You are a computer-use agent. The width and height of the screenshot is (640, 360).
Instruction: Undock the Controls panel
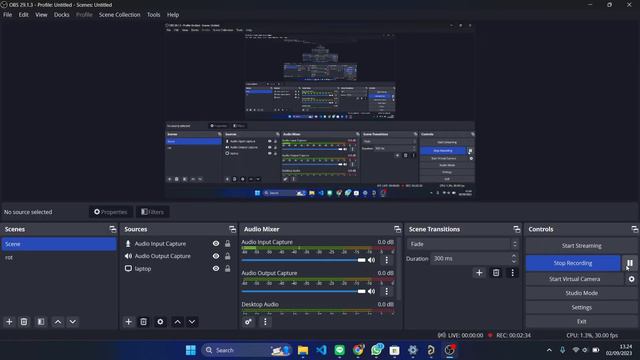(x=634, y=229)
